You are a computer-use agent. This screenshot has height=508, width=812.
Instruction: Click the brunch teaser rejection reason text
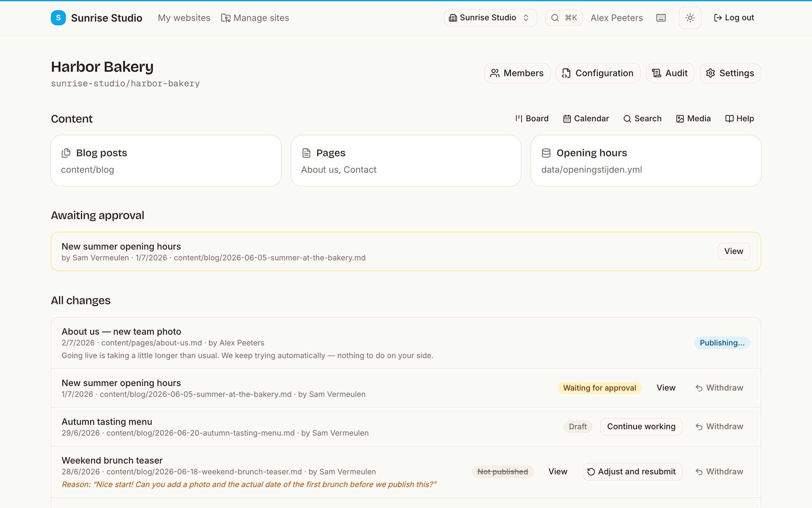(x=249, y=485)
